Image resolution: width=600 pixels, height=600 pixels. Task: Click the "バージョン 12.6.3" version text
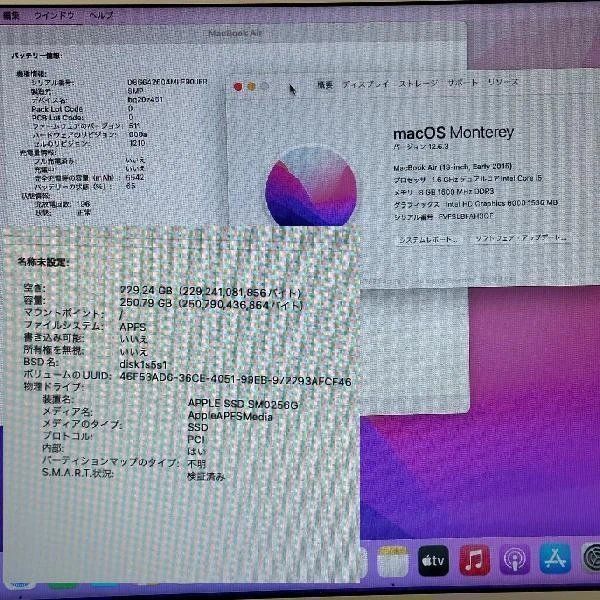421,147
